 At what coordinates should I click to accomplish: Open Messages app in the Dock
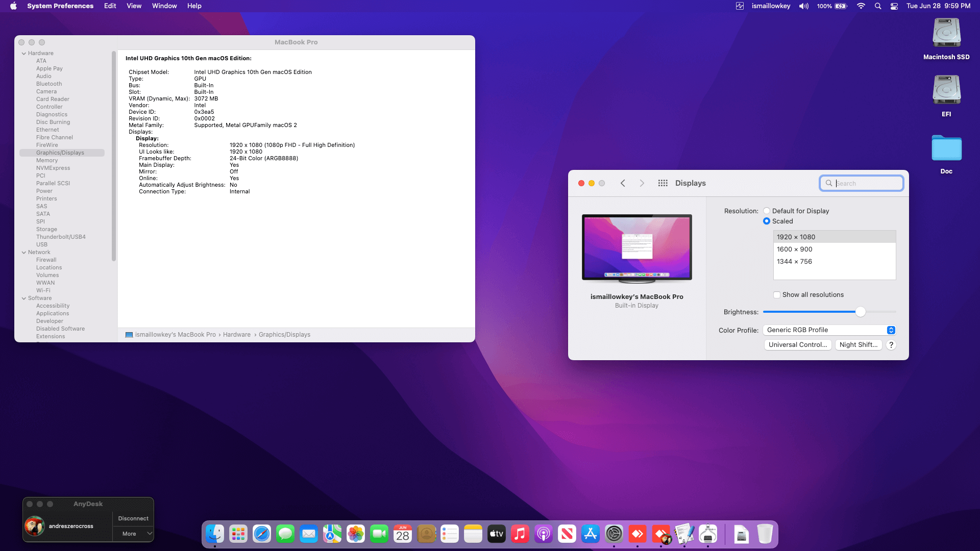point(285,534)
